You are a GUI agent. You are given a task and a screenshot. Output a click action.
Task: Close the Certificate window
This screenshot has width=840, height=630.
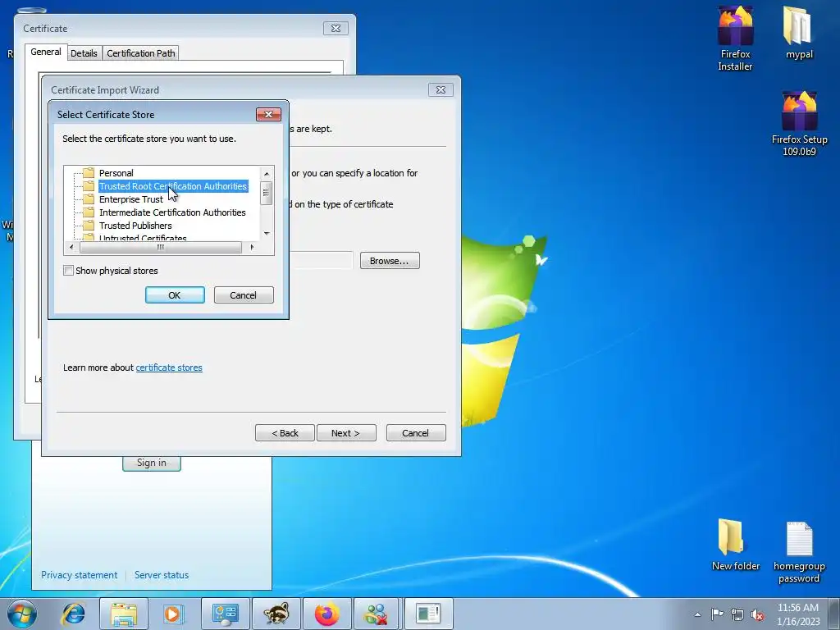click(x=336, y=29)
